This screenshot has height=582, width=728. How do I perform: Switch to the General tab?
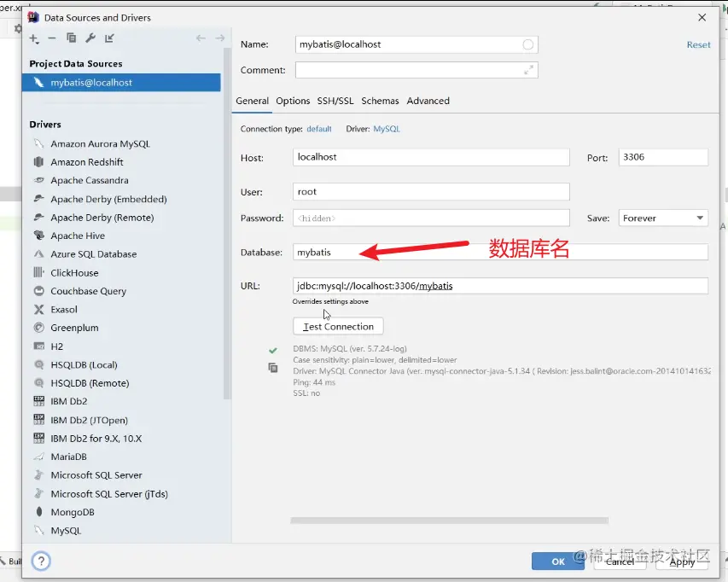point(252,101)
